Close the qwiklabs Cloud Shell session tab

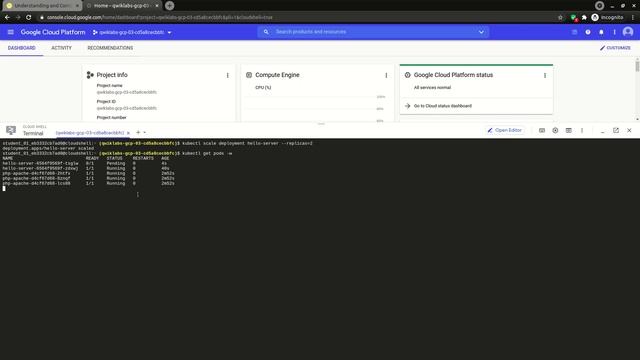tap(128, 133)
